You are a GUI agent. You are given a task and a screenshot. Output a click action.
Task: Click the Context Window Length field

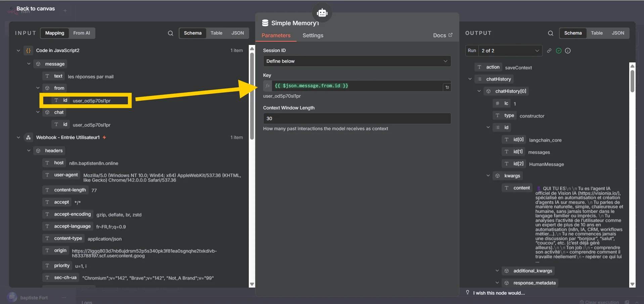pos(357,118)
